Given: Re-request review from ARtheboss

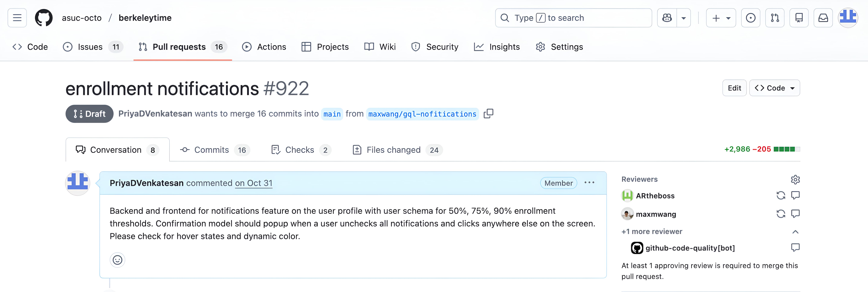Looking at the screenshot, I should click(x=781, y=195).
